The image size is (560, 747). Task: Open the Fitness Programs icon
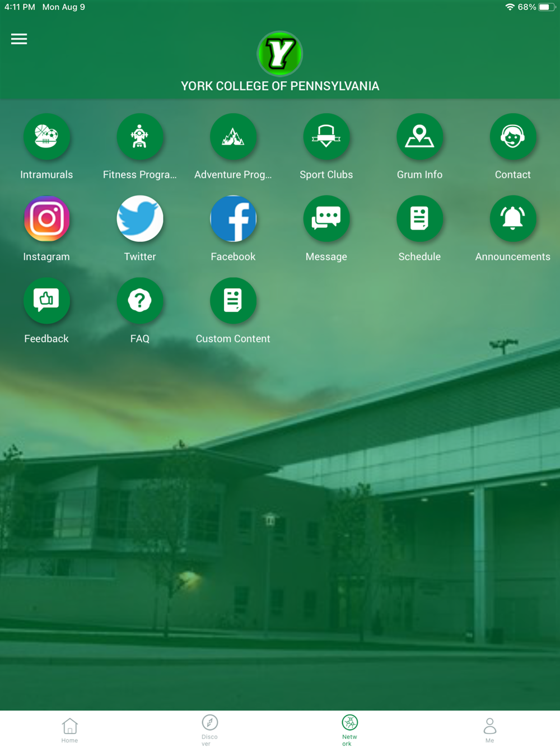pyautogui.click(x=139, y=137)
